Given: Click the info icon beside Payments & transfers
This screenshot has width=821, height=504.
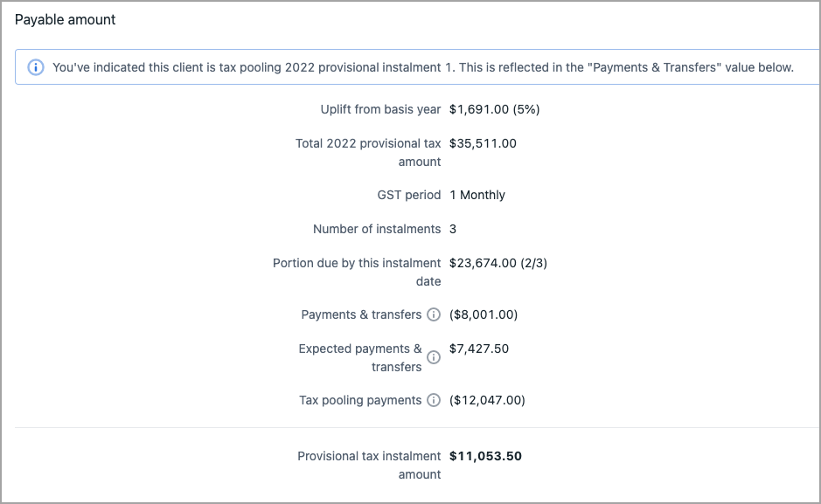Looking at the screenshot, I should click(433, 314).
